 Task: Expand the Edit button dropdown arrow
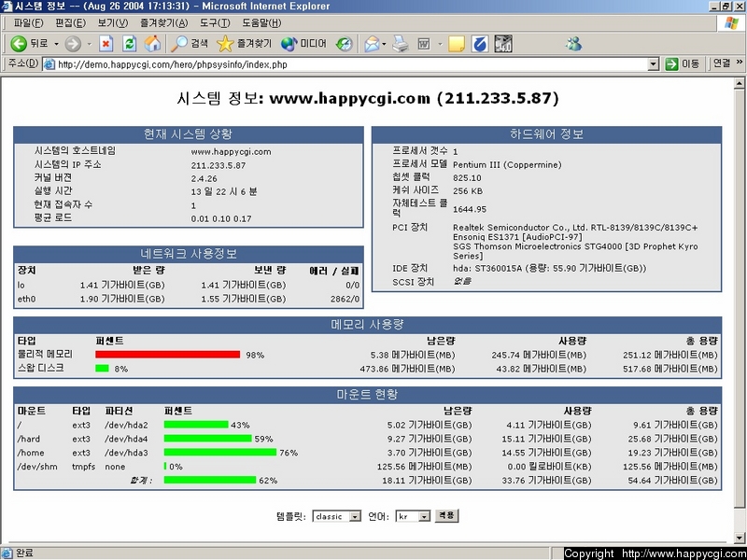pyautogui.click(x=440, y=44)
